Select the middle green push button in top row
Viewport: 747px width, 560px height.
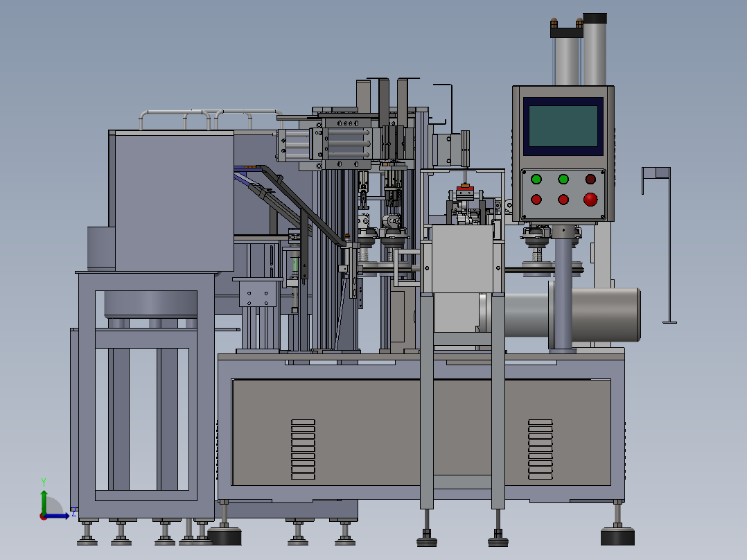click(563, 180)
